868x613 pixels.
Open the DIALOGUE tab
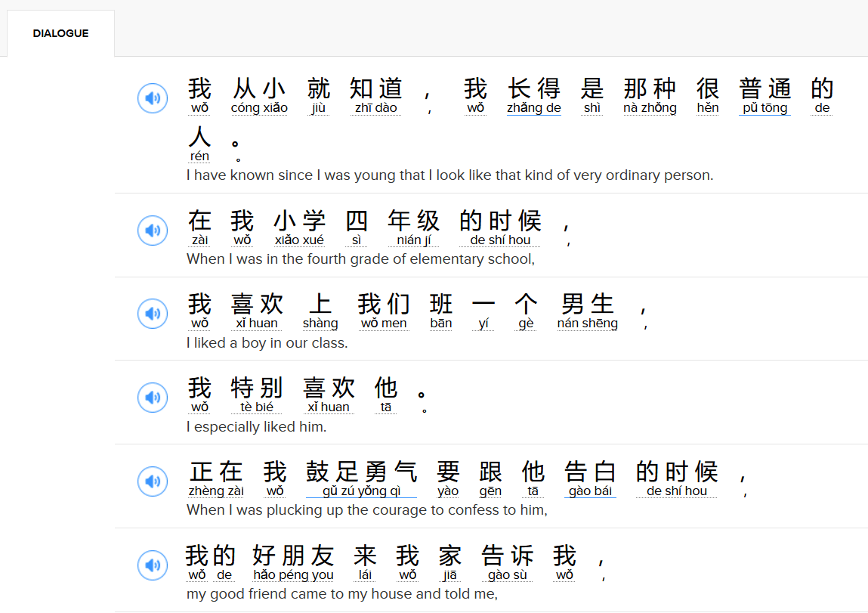click(x=60, y=33)
